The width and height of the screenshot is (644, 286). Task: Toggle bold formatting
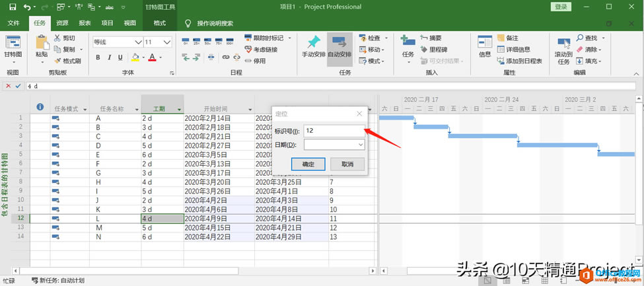(98, 57)
